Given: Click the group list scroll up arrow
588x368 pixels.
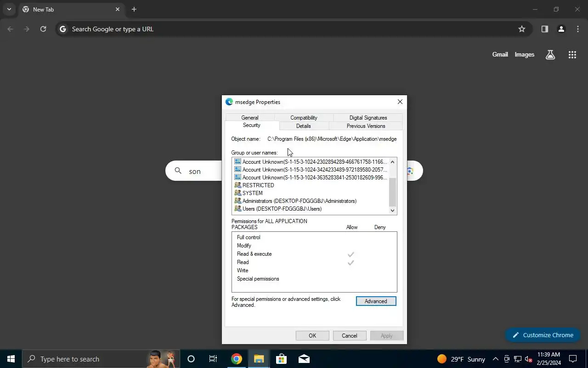Looking at the screenshot, I should [392, 162].
